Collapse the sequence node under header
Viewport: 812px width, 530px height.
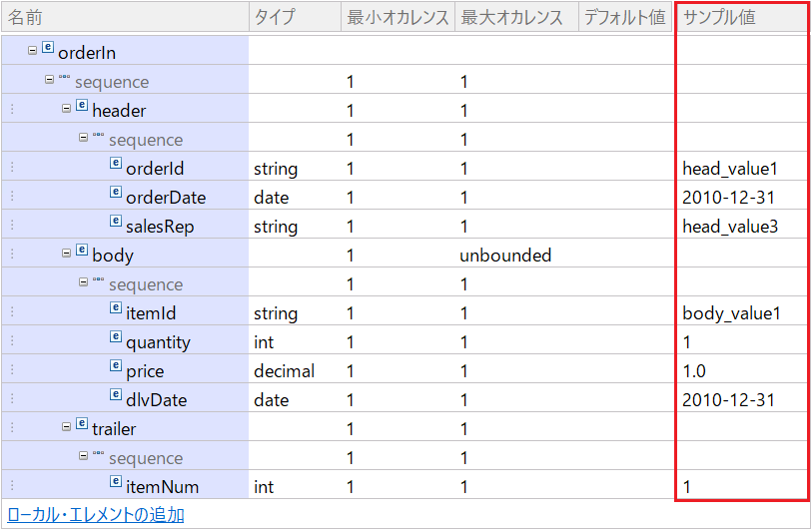point(83,138)
